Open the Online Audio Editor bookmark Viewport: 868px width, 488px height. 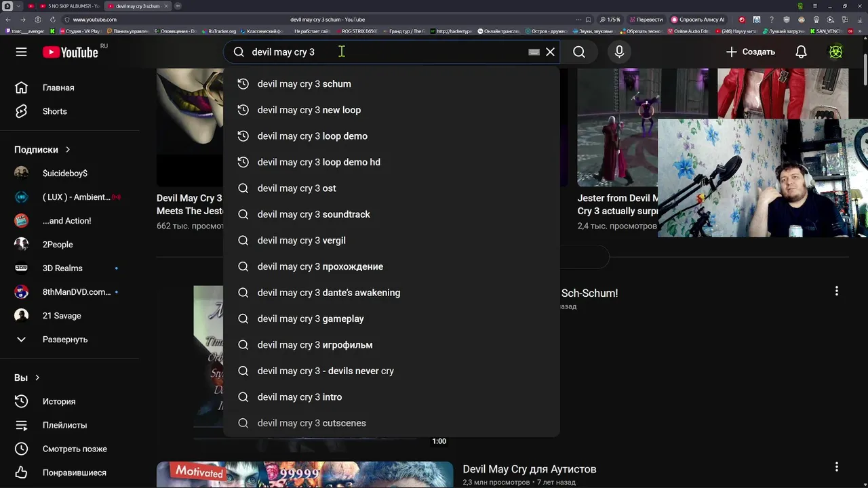pos(688,31)
